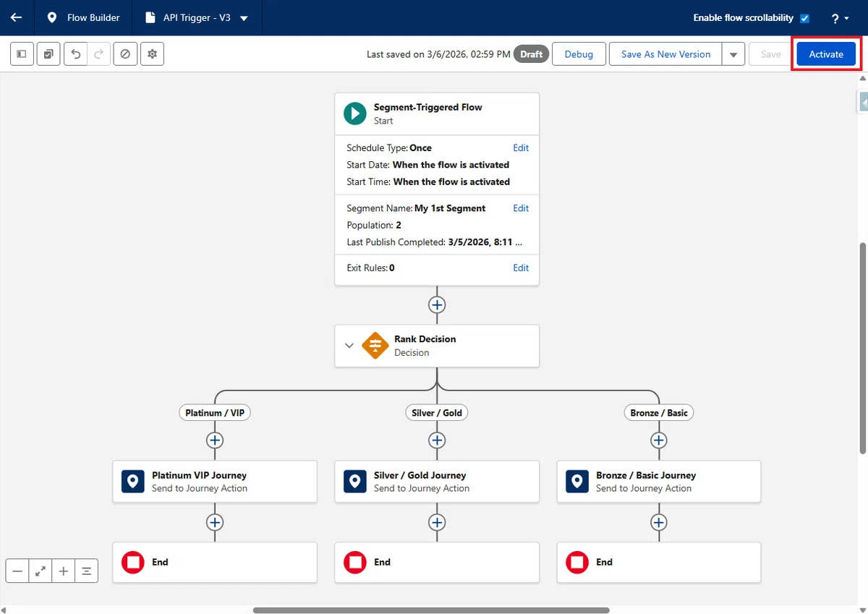
Task: Expand the right side panel handle
Action: [x=862, y=102]
